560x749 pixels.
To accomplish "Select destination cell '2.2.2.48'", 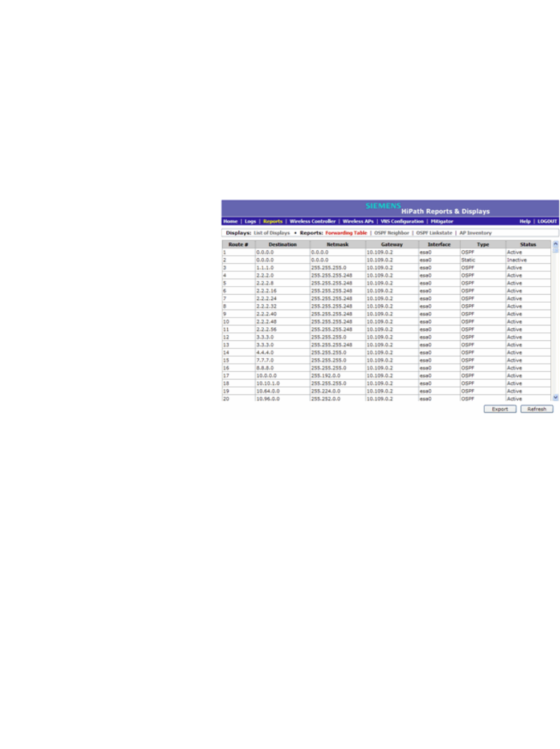I will tap(283, 321).
